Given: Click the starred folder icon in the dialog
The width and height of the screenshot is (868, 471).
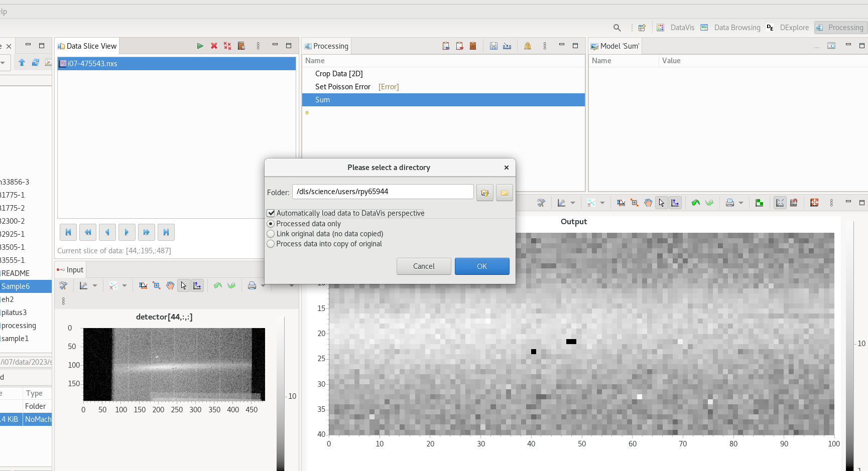Looking at the screenshot, I should (485, 193).
